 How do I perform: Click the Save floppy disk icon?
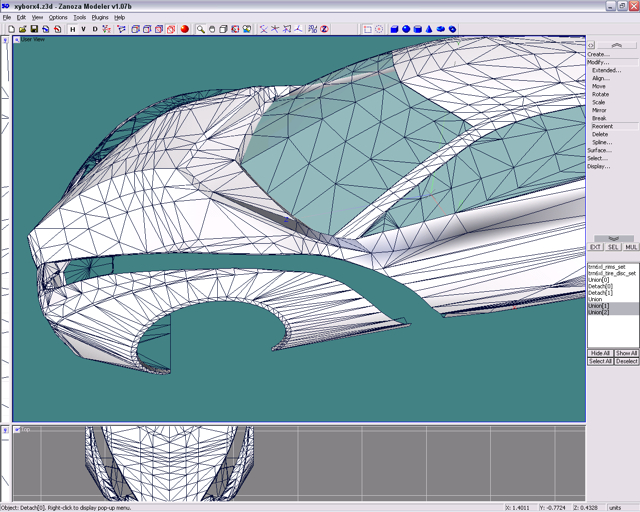[x=33, y=29]
